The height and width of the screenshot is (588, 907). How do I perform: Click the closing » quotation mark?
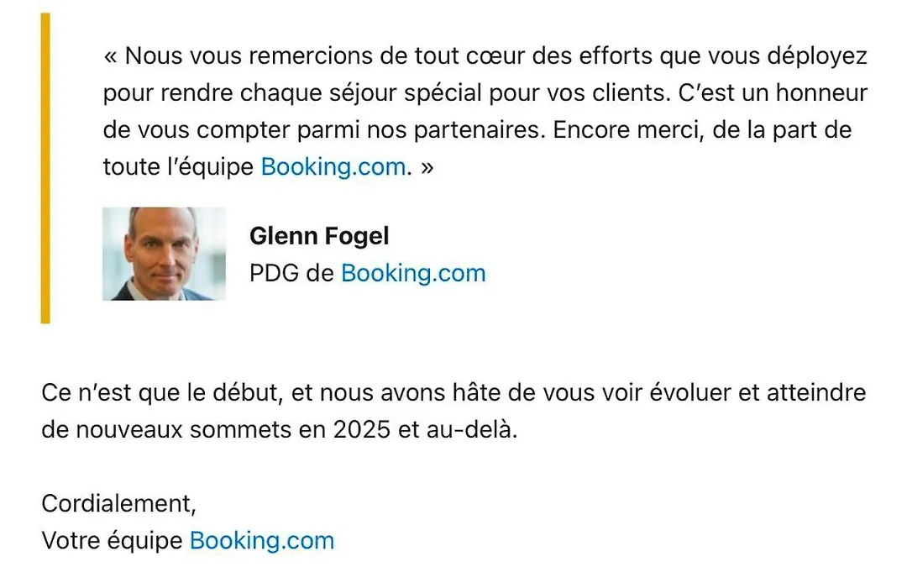coord(427,168)
